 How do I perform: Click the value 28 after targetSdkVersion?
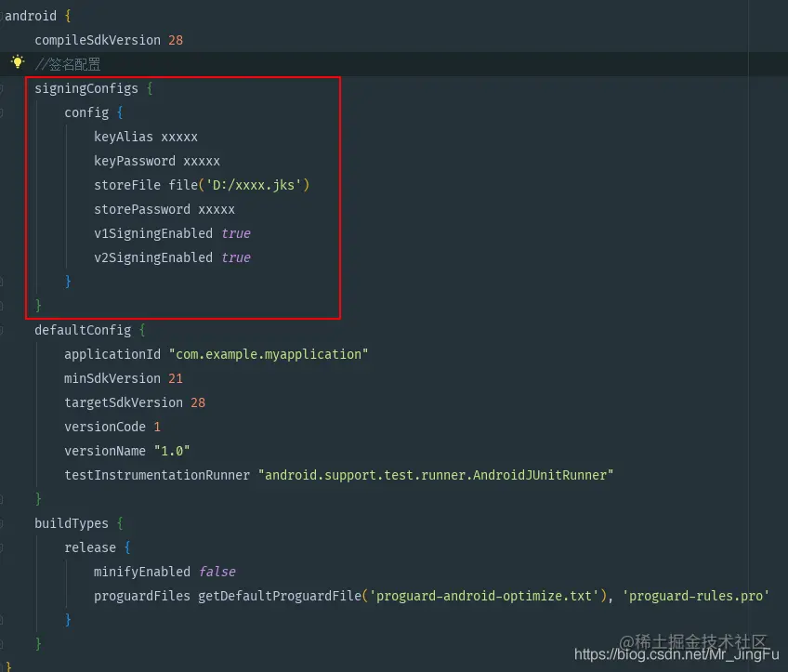coord(198,402)
